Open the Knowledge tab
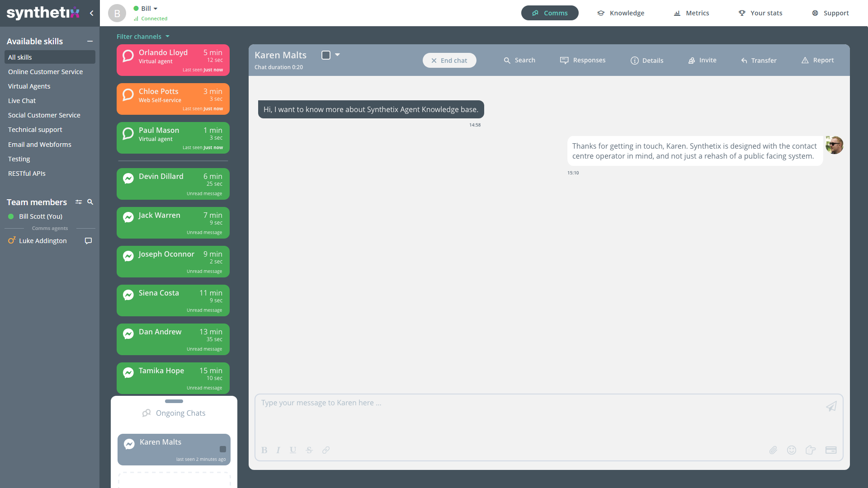 [621, 13]
